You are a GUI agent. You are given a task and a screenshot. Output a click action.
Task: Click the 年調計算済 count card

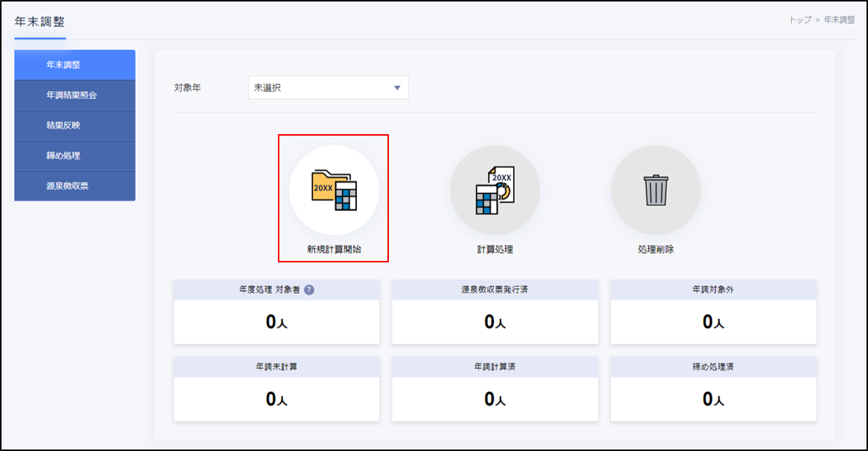click(x=495, y=398)
